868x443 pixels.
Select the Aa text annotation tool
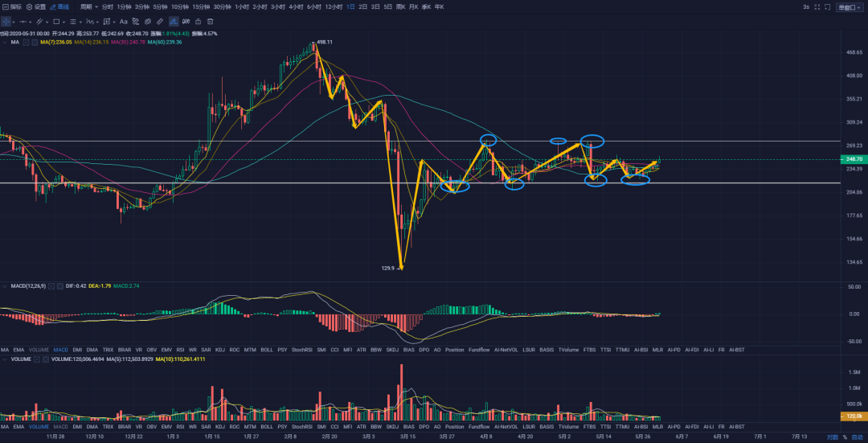pyautogui.click(x=124, y=22)
